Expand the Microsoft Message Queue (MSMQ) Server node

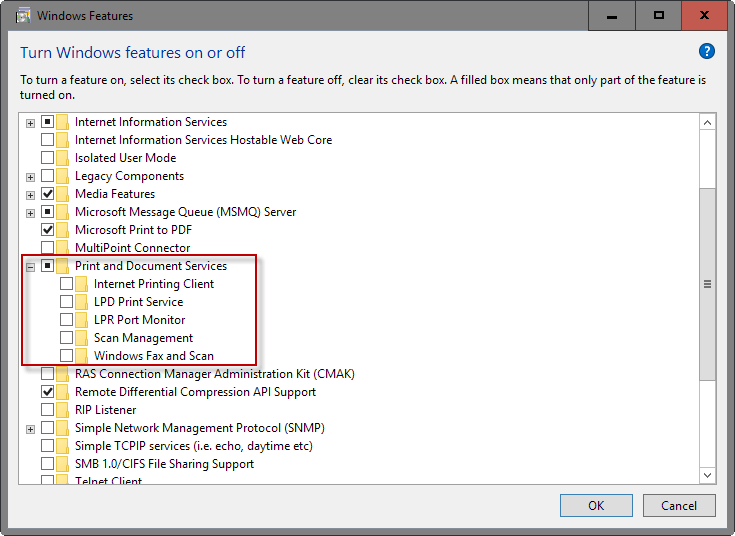pos(30,213)
